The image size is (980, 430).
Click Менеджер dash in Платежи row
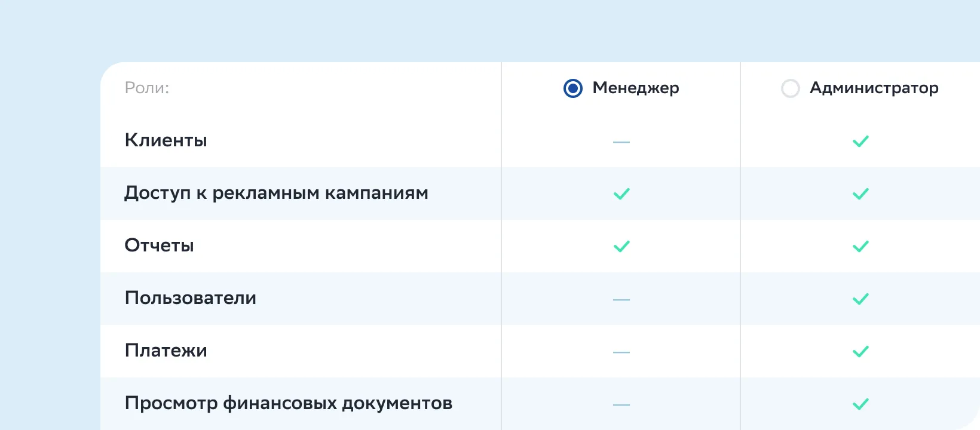tap(621, 352)
